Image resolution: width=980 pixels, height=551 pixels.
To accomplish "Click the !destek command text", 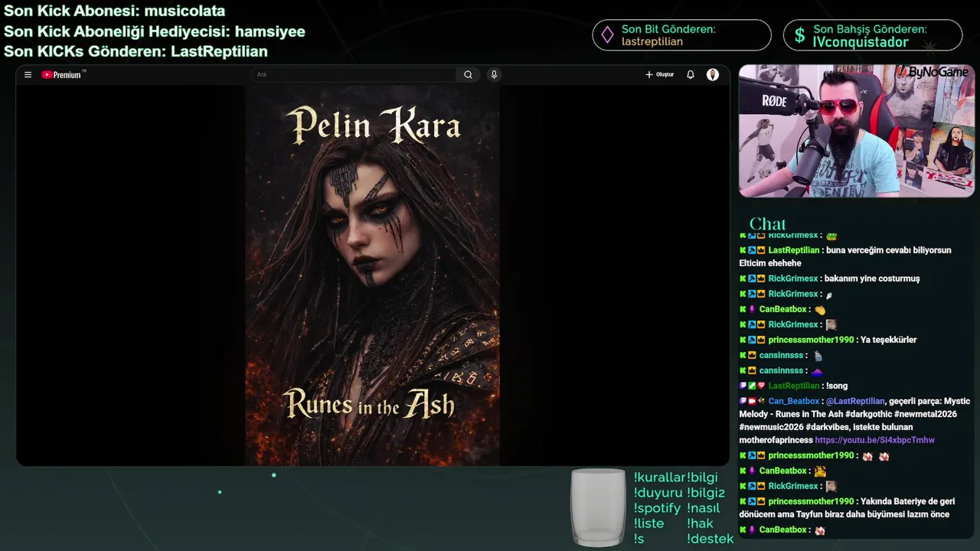I will (710, 539).
